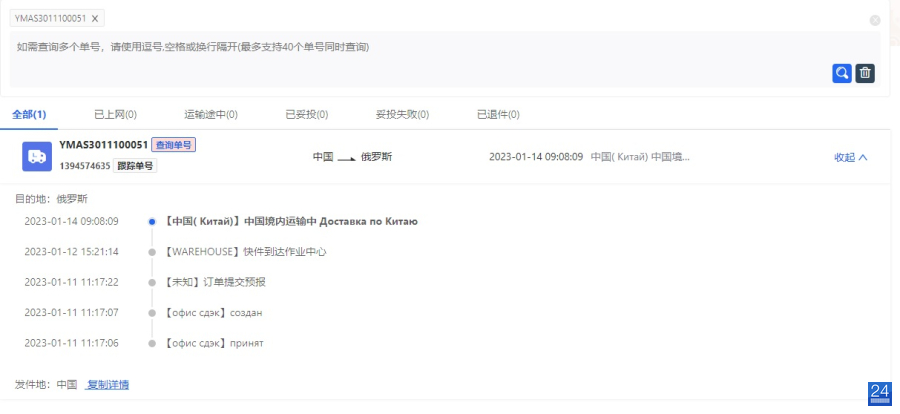Click the 复制详情 link
Screen dimensions: 900x414
coord(107,385)
